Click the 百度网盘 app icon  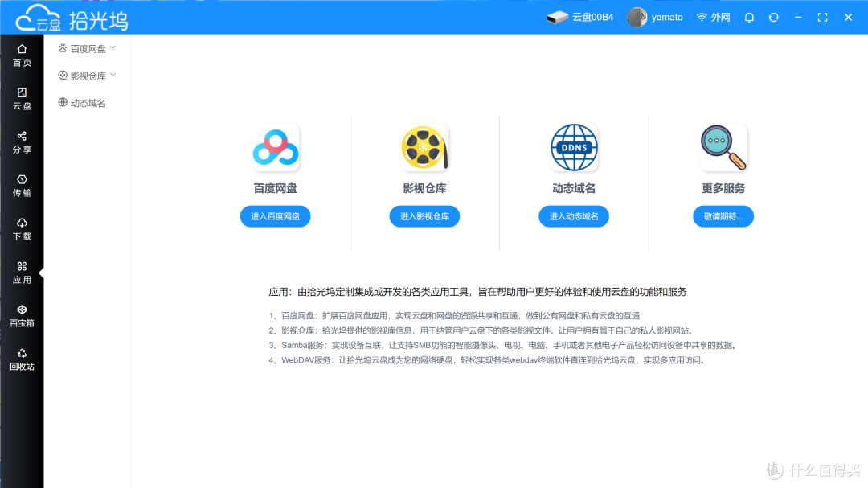tap(275, 148)
